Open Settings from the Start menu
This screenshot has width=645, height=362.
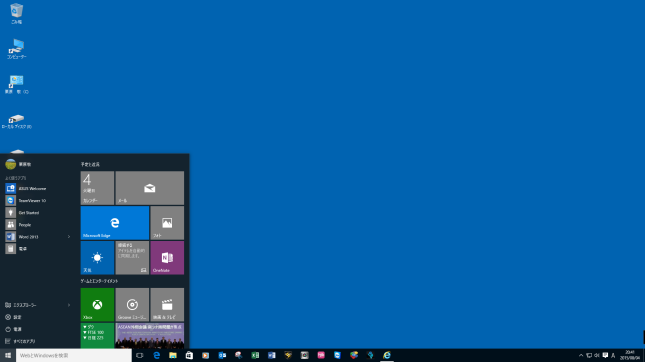pyautogui.click(x=39, y=317)
